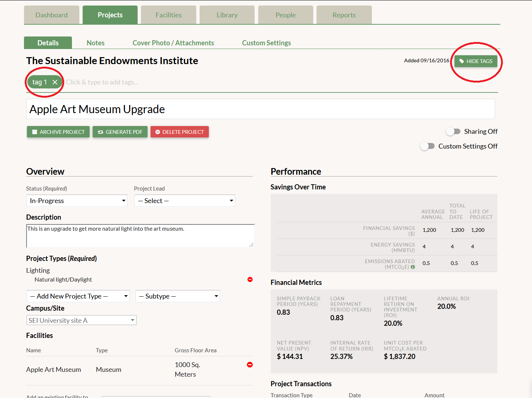Click Unit Cost value $ 1,837.20
Screen dimensions: 532x398
[x=400, y=356]
